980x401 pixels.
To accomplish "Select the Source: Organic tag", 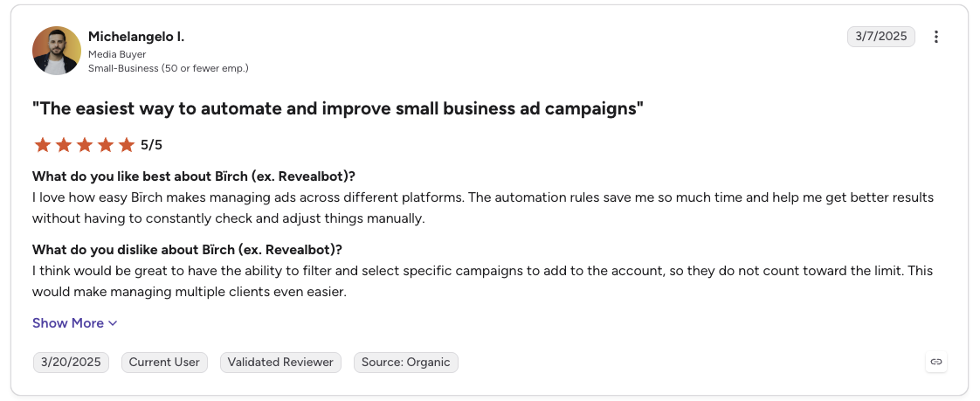I will point(405,363).
